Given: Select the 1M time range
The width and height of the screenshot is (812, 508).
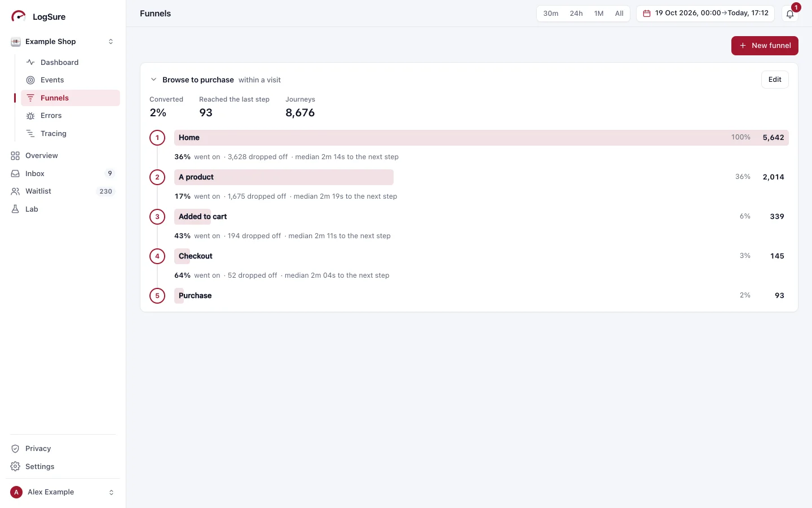Looking at the screenshot, I should coord(599,14).
